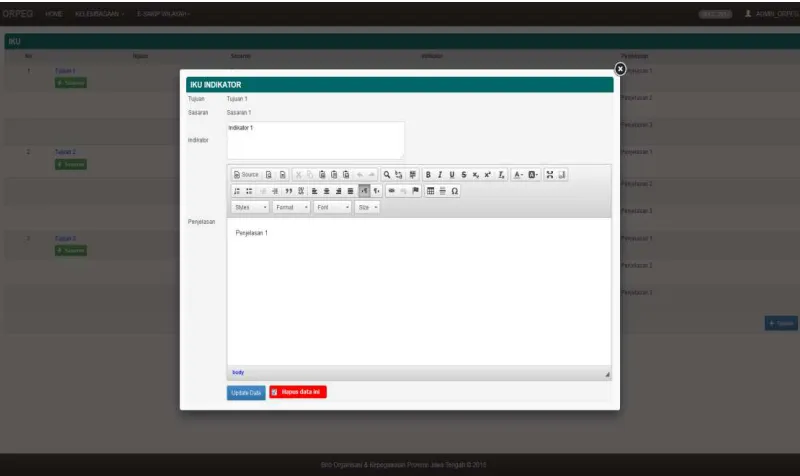Expand the KELEMBAGAAN menu
The height and width of the screenshot is (476, 800).
coord(99,14)
